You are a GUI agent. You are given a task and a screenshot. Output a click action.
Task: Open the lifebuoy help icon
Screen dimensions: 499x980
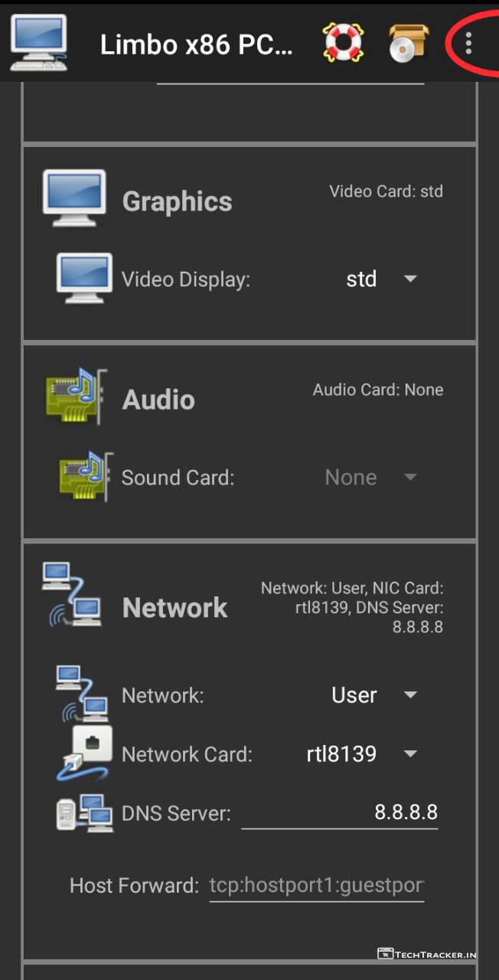[x=343, y=42]
